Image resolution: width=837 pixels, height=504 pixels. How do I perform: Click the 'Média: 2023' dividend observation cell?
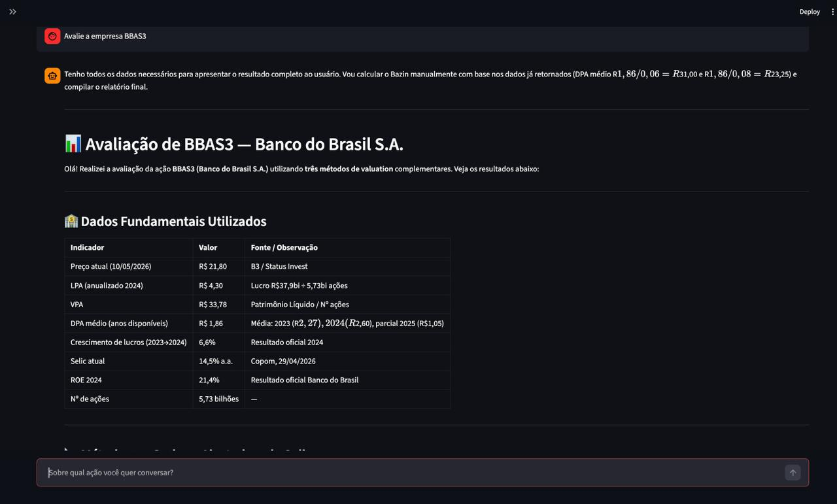click(x=347, y=324)
